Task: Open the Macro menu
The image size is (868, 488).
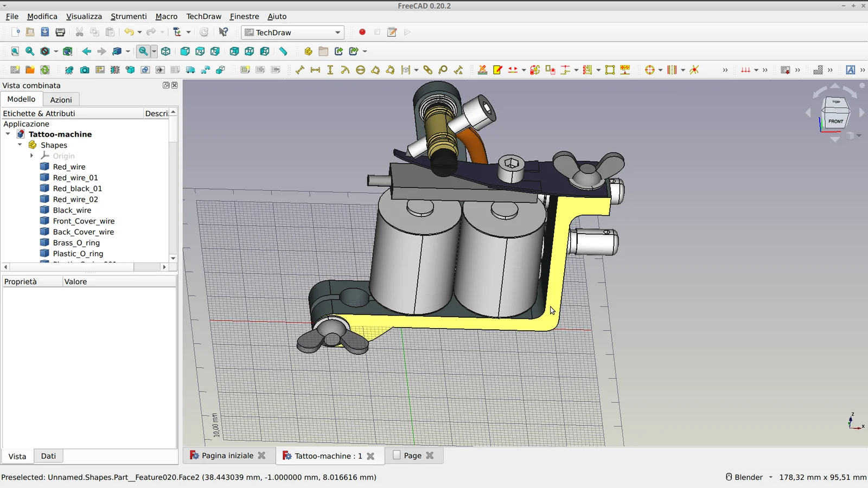Action: click(166, 16)
